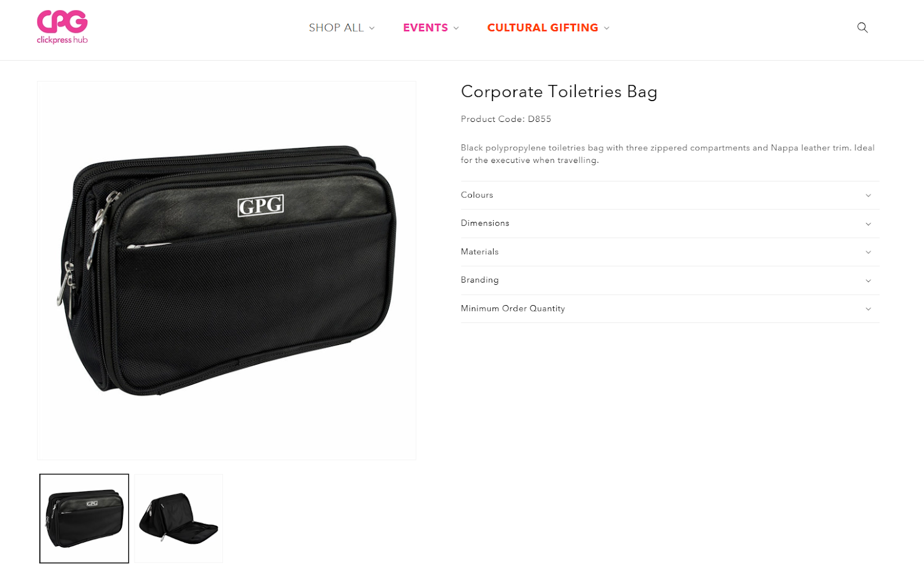Open the search magnifier icon
The height and width of the screenshot is (568, 924).
[862, 27]
